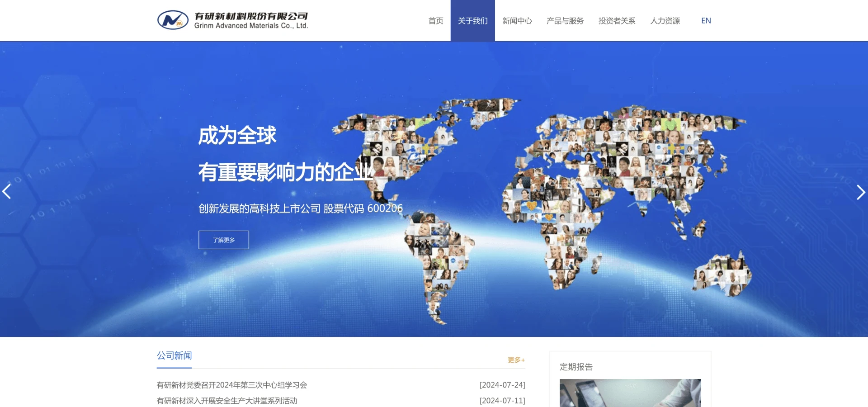Click the 定期报告 heading
This screenshot has height=407, width=868.
coord(576,367)
